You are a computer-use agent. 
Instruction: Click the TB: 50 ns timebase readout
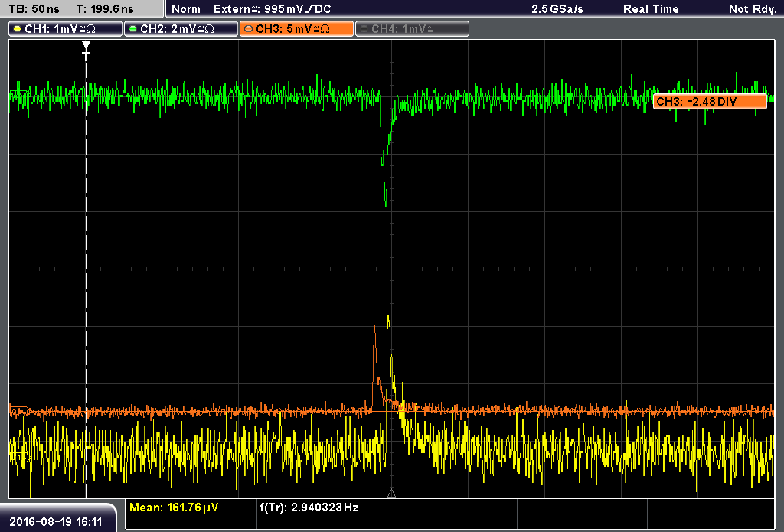click(x=34, y=9)
